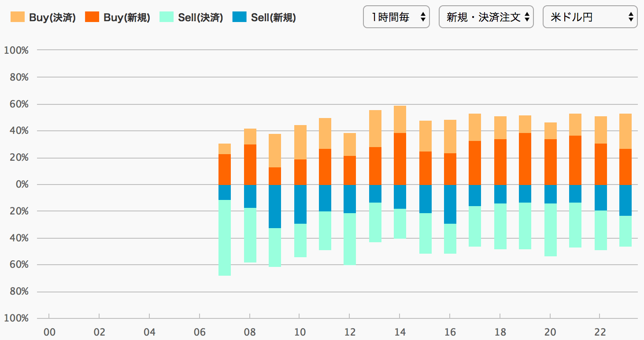Click the Buy(新規) bar segment at hour 14
644x340 pixels.
(400, 159)
